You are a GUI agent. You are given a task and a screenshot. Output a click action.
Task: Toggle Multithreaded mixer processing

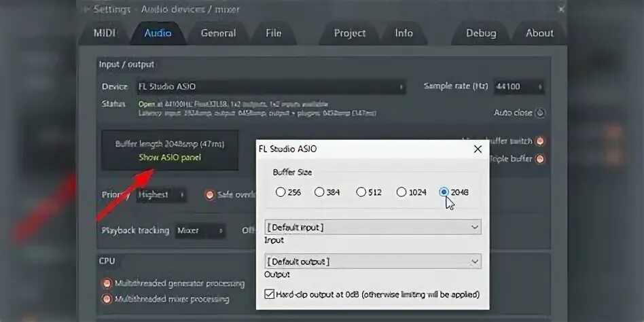point(107,299)
